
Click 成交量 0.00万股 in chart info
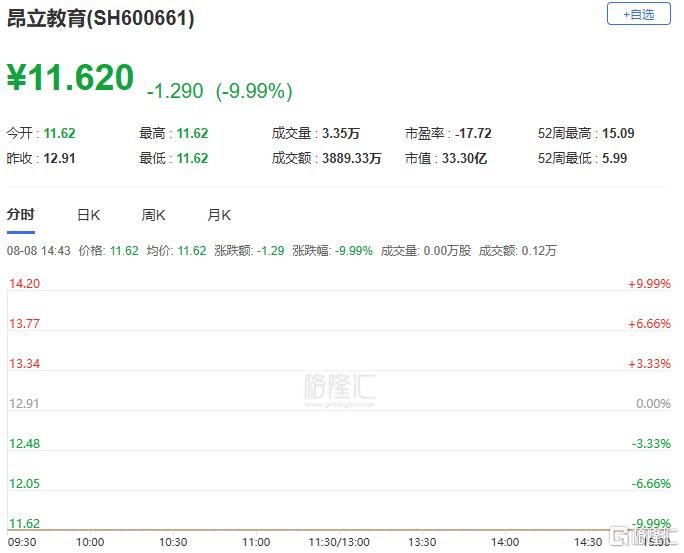tap(447, 251)
